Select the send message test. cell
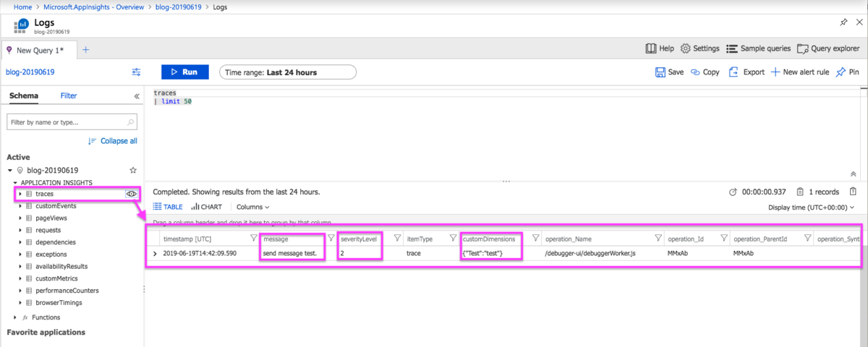868x347 pixels. (290, 254)
